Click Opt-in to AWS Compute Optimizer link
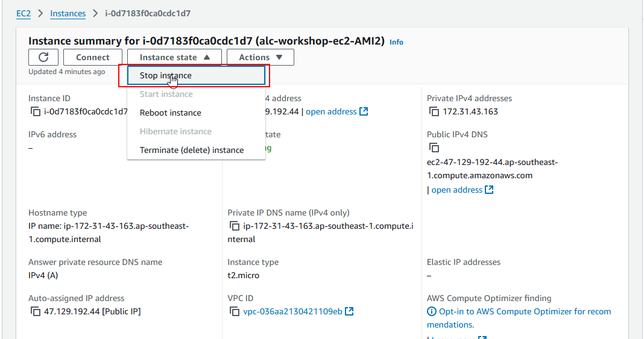Screen dimensions: 644x339 tap(525, 312)
